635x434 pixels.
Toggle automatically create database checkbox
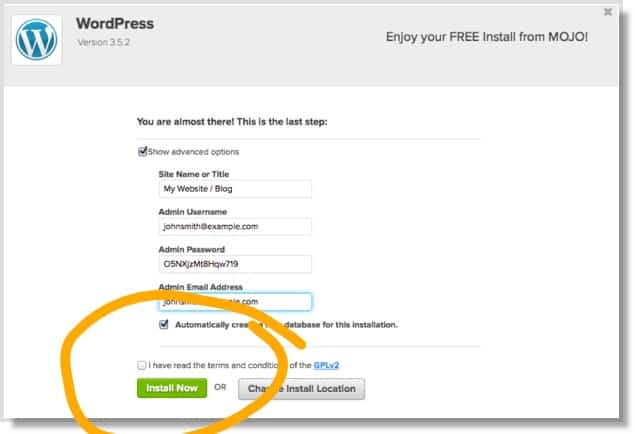tap(164, 324)
